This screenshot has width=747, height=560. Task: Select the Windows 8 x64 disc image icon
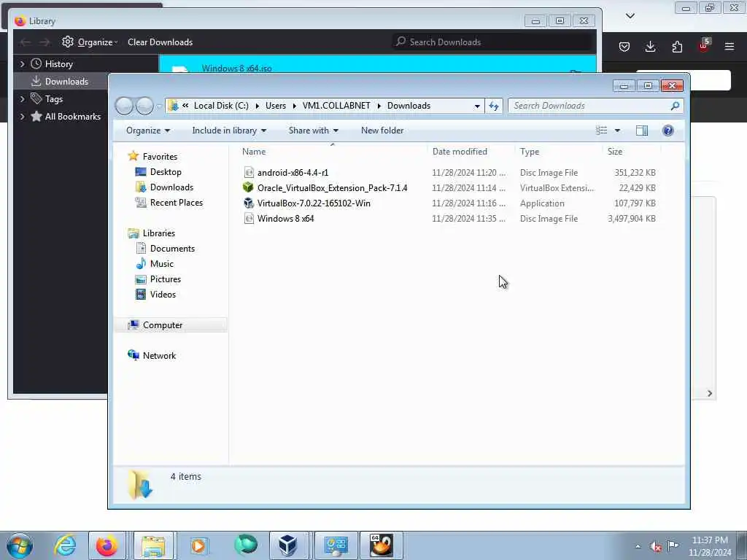click(x=248, y=219)
